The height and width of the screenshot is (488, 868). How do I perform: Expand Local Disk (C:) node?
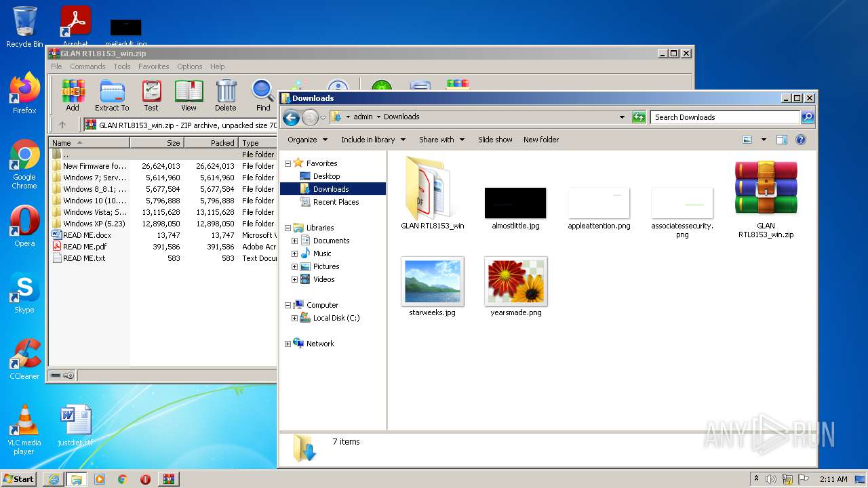pyautogui.click(x=294, y=318)
